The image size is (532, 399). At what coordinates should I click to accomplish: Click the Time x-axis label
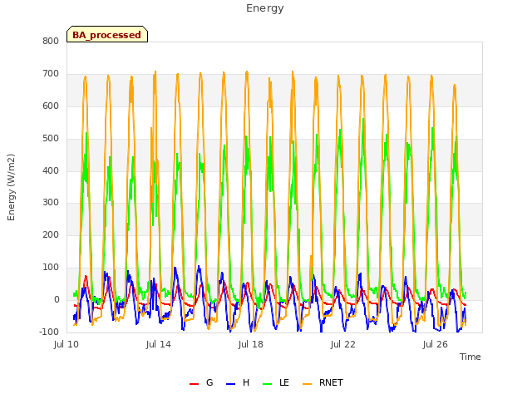coord(470,357)
